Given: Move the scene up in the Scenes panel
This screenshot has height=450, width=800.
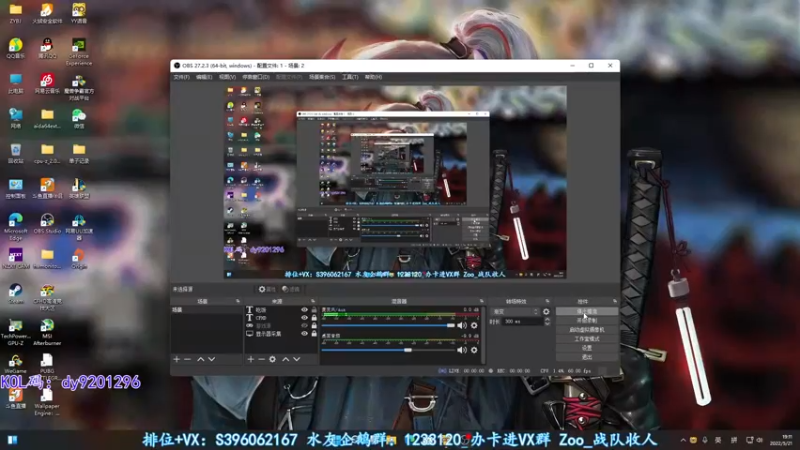Looking at the screenshot, I should pyautogui.click(x=201, y=359).
